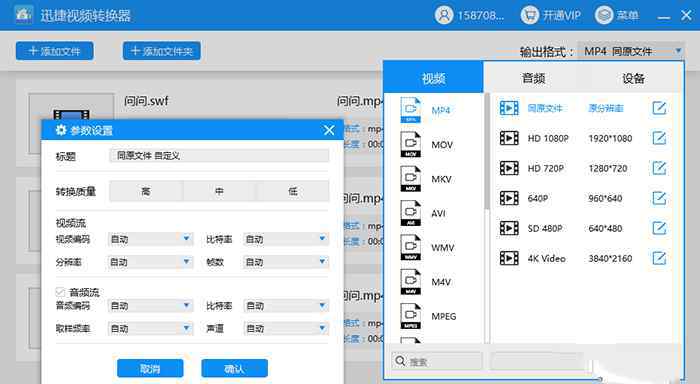Open the 音频编码 dropdown
Viewport: 700px width, 384px height.
click(150, 305)
